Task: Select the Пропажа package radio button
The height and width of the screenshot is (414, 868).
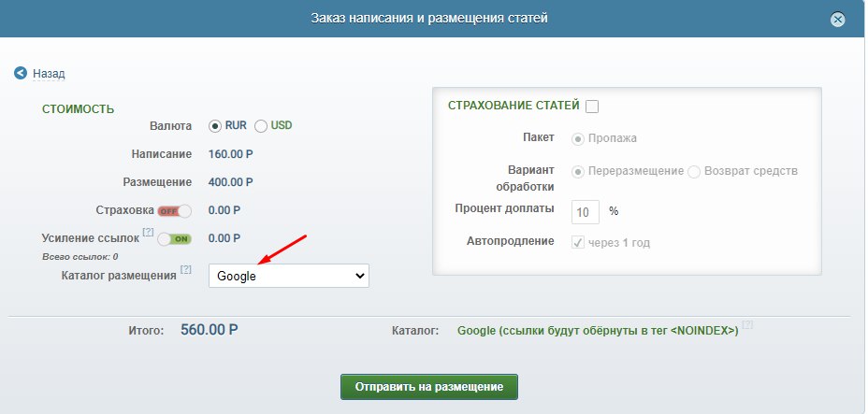Action: point(577,138)
